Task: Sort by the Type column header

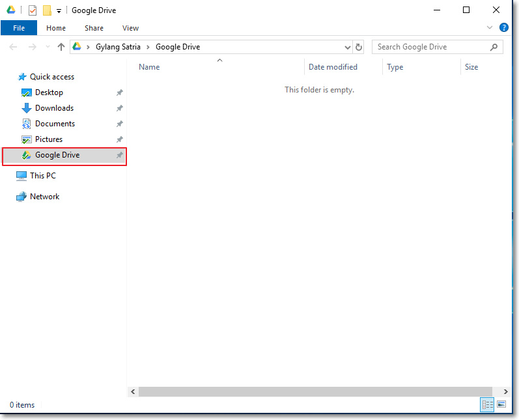Action: pos(395,67)
